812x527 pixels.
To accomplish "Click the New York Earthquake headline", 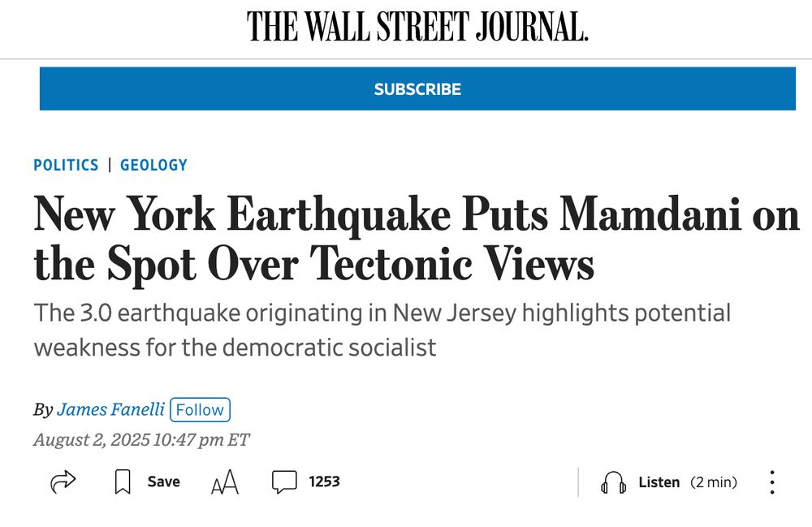I will click(417, 238).
